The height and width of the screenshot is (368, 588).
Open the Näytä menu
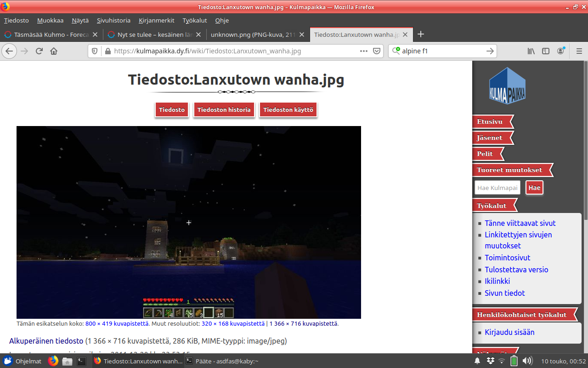pos(80,20)
